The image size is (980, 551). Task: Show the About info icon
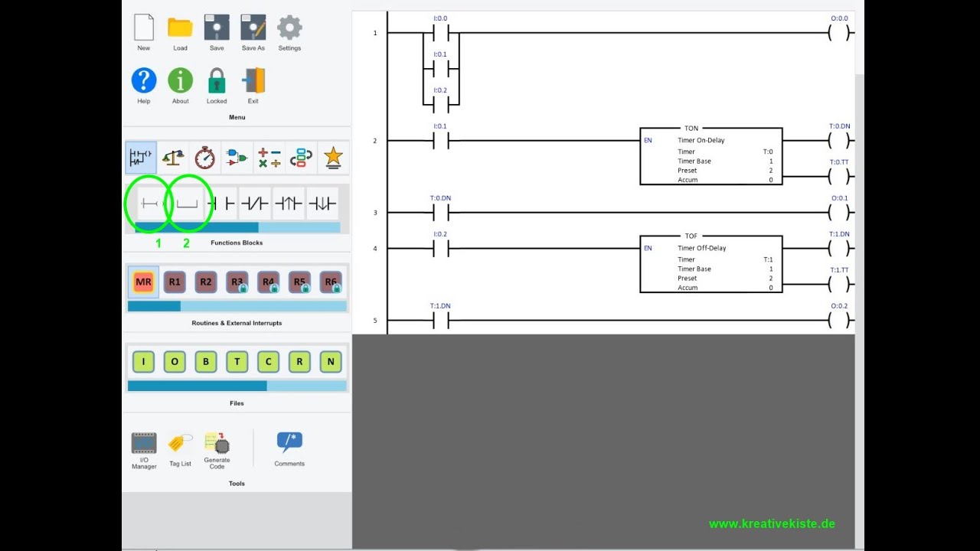pyautogui.click(x=181, y=80)
